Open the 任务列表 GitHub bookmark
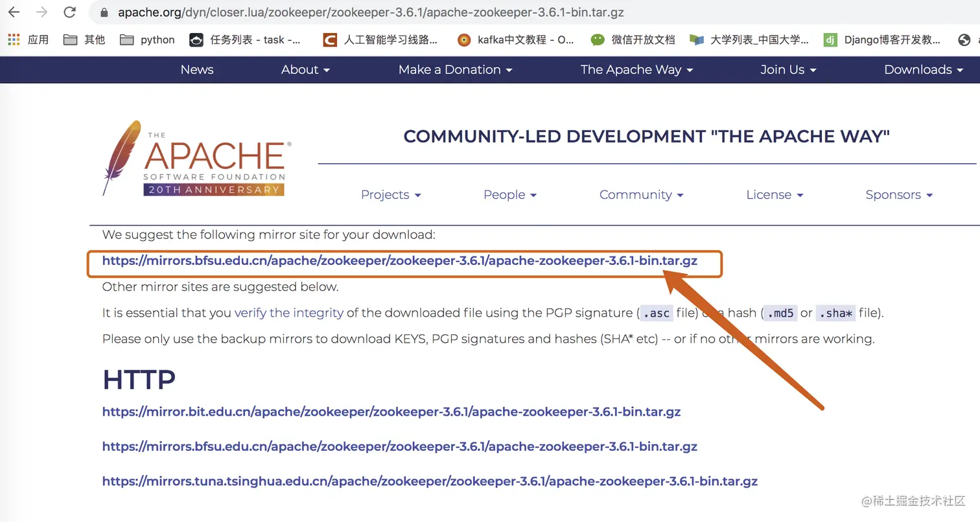The width and height of the screenshot is (980, 522). coord(245,40)
